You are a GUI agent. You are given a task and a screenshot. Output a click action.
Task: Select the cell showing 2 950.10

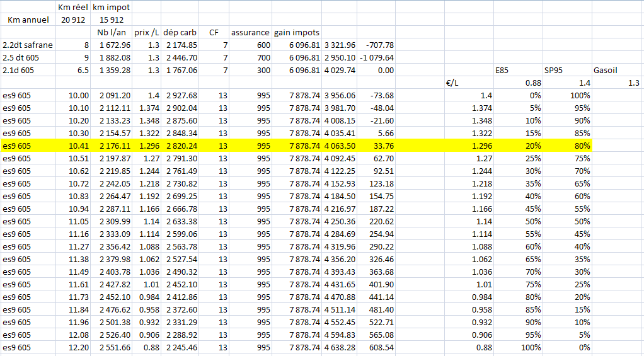(339, 57)
